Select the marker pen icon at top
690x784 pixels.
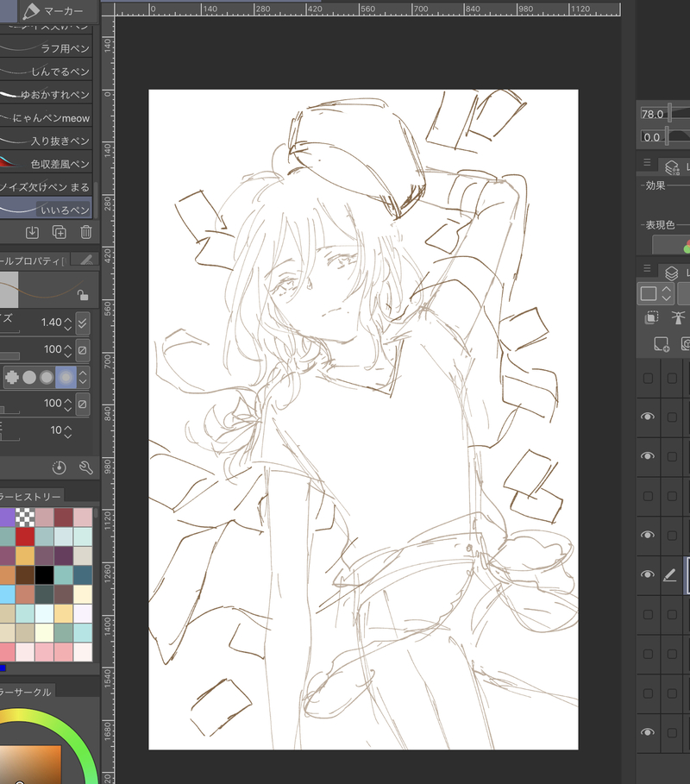[31, 11]
